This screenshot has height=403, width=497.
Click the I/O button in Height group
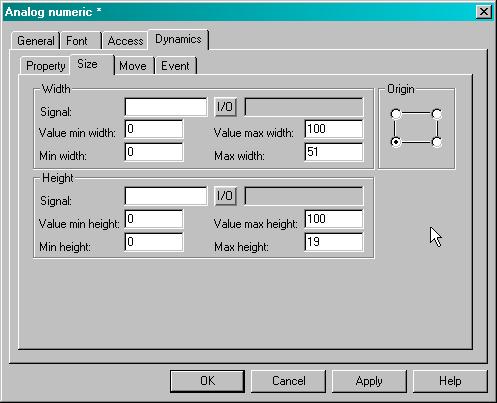click(x=225, y=196)
